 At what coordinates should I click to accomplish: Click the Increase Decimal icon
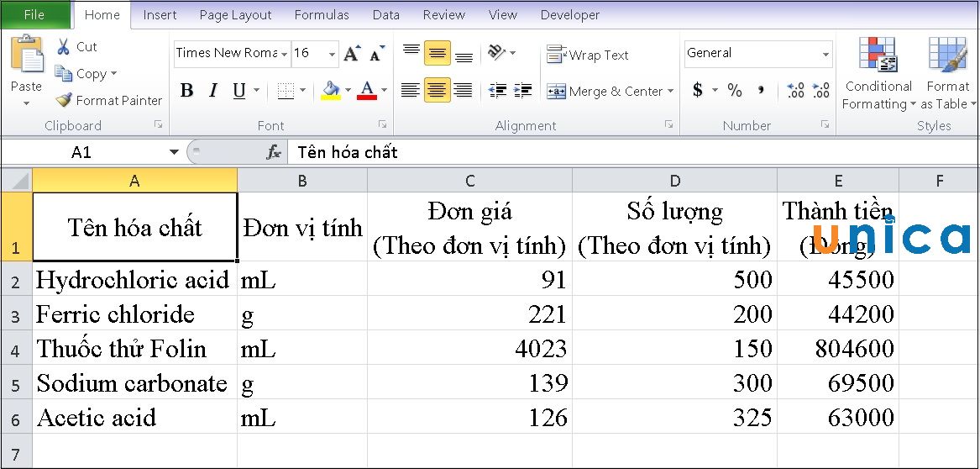(x=796, y=90)
